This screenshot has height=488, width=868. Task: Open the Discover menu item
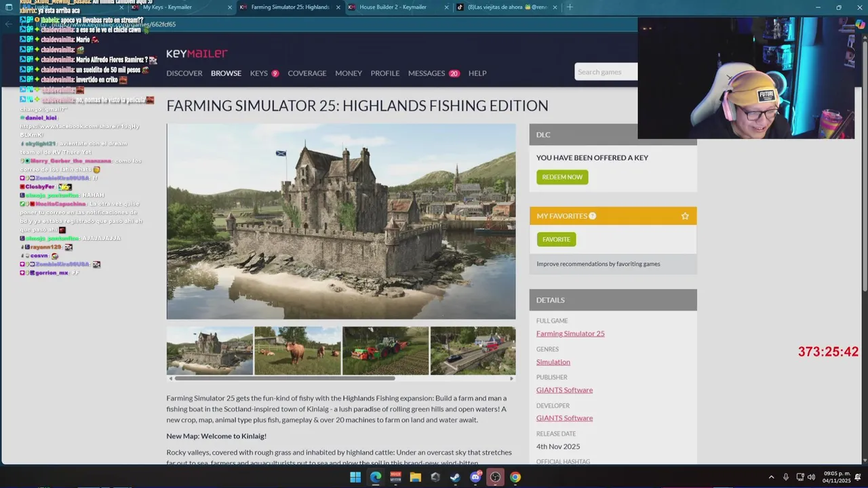pos(184,73)
